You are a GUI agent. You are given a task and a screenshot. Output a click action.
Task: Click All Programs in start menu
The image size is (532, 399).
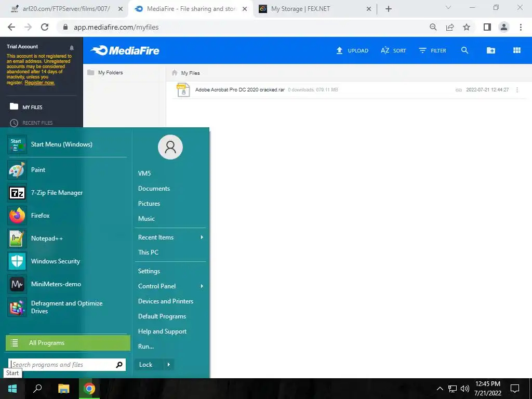pos(68,343)
